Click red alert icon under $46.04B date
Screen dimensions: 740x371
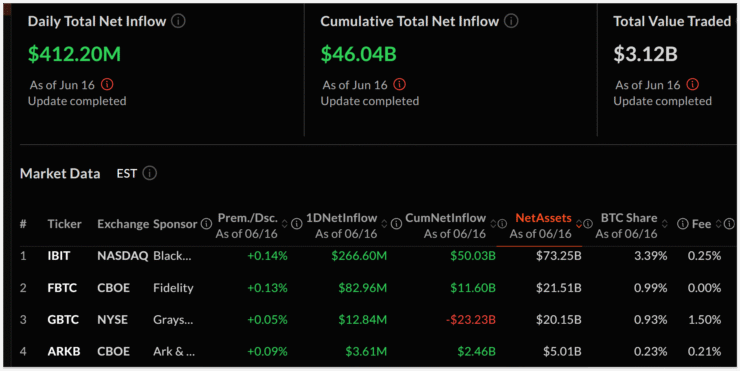pos(400,85)
